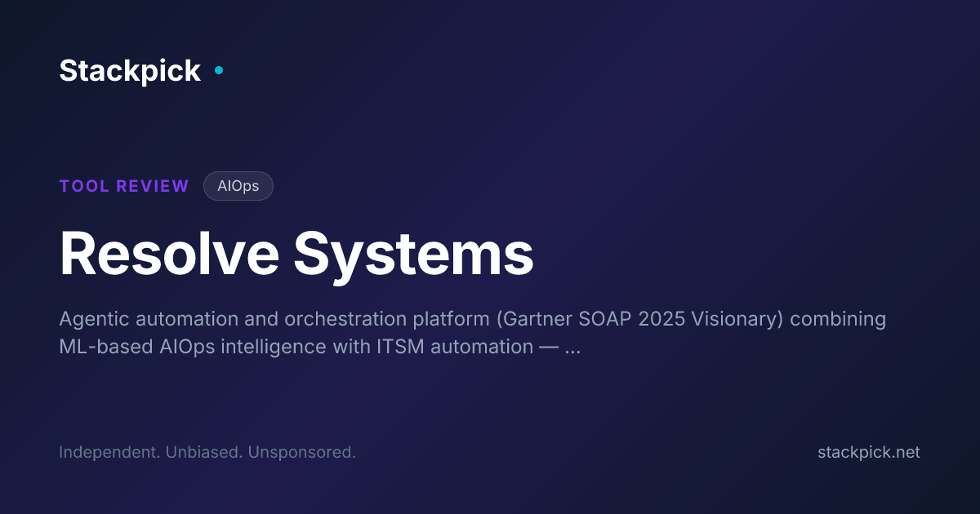Click the 'Independent. Unbiased. Unsponsored.' tagline
Image resolution: width=980 pixels, height=514 pixels.
click(207, 452)
